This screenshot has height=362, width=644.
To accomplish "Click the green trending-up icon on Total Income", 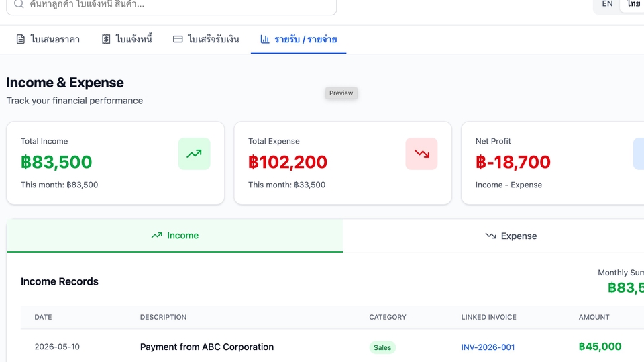I will (195, 154).
